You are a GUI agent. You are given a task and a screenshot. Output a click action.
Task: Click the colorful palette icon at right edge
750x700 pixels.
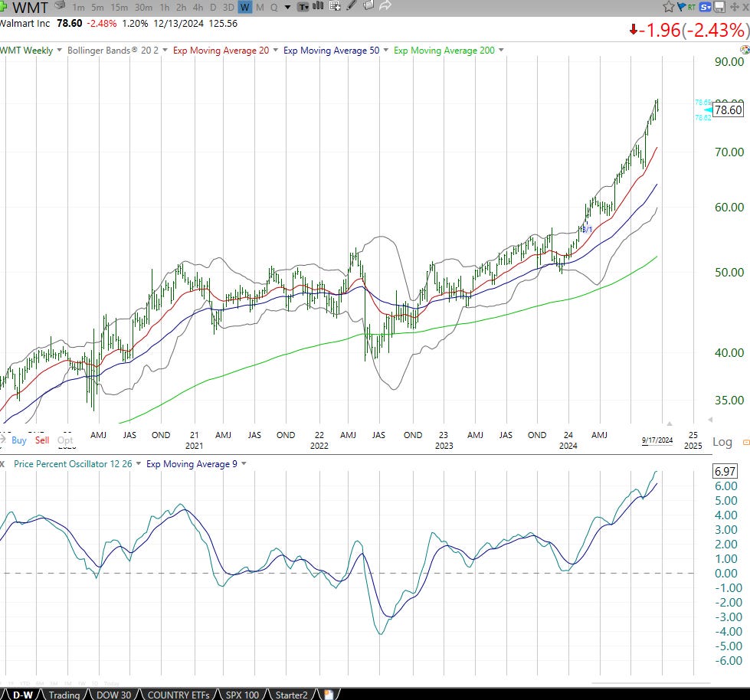click(745, 50)
